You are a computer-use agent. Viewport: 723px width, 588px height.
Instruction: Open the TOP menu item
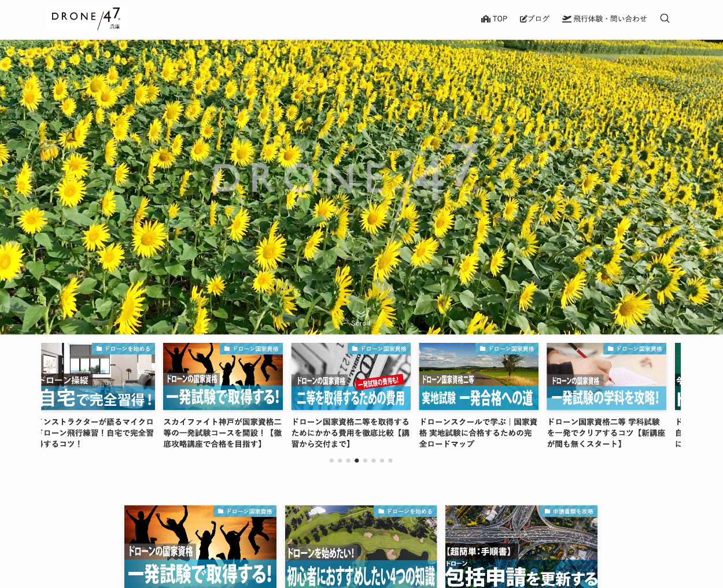click(x=494, y=19)
